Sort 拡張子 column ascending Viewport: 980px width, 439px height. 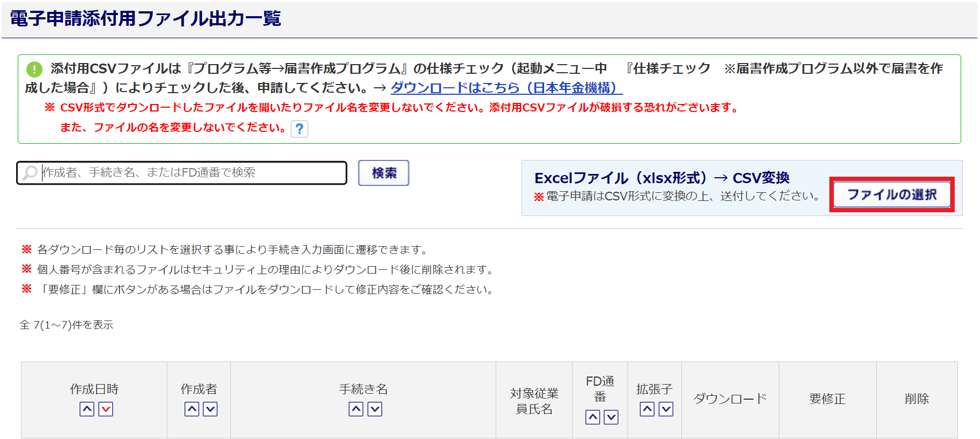click(x=647, y=409)
